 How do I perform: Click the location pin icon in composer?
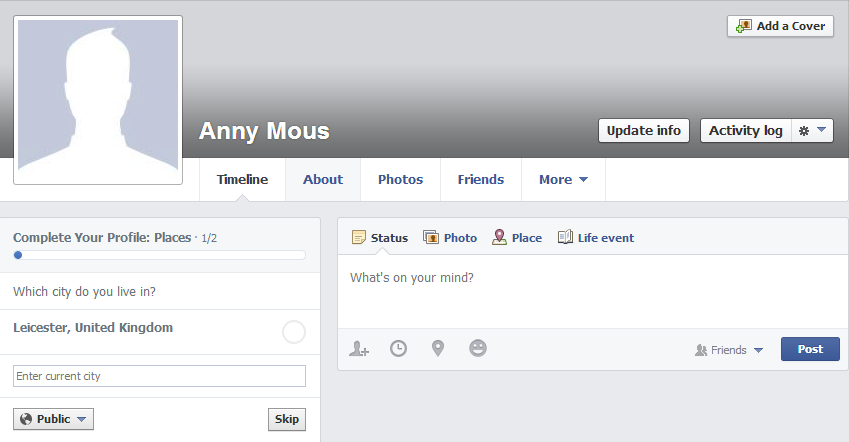(x=438, y=348)
